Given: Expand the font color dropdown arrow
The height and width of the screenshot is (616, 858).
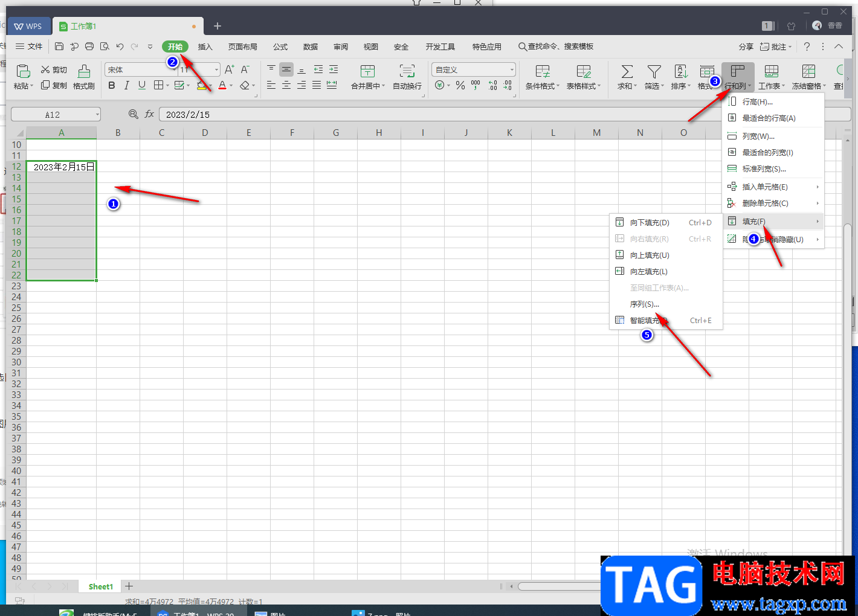Looking at the screenshot, I should click(x=231, y=86).
